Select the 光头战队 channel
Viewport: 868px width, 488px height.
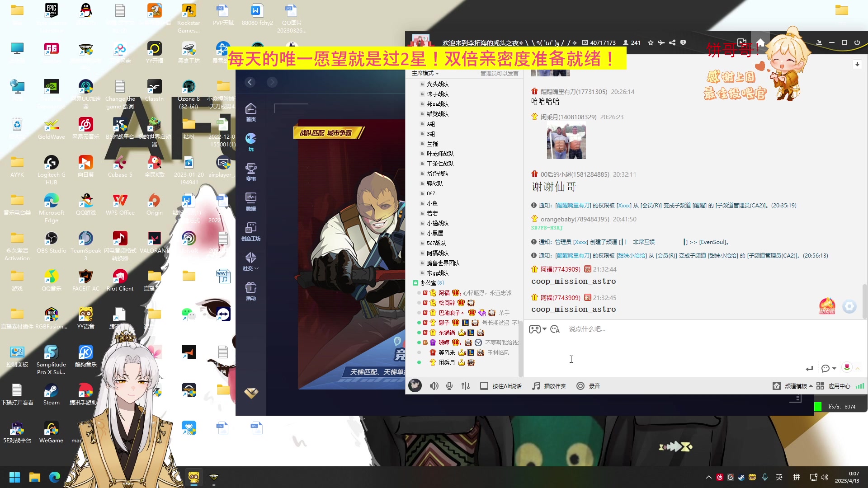point(438,84)
